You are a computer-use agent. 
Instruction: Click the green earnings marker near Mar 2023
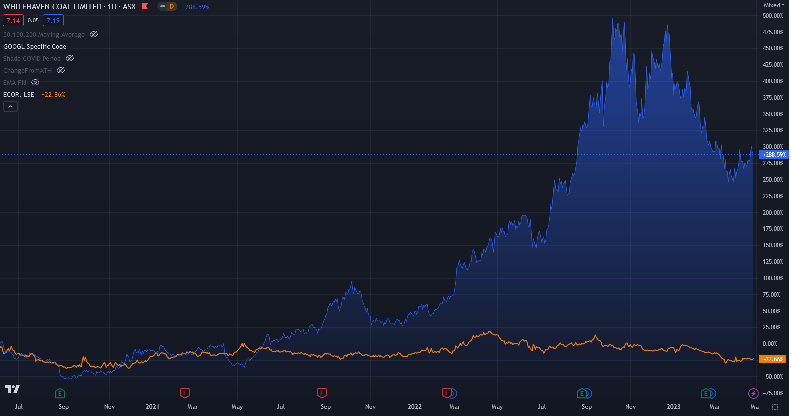pyautogui.click(x=706, y=393)
